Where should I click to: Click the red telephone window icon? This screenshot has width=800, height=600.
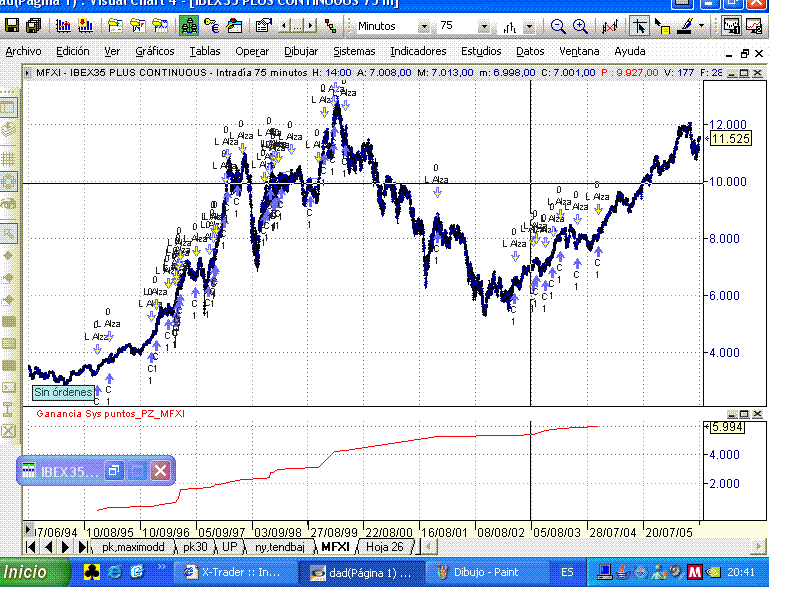[x=234, y=26]
